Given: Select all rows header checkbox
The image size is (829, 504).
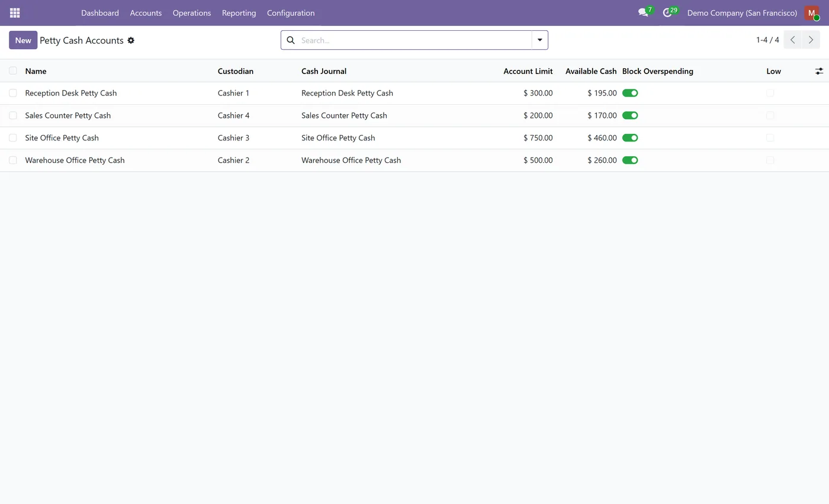Looking at the screenshot, I should pos(13,71).
